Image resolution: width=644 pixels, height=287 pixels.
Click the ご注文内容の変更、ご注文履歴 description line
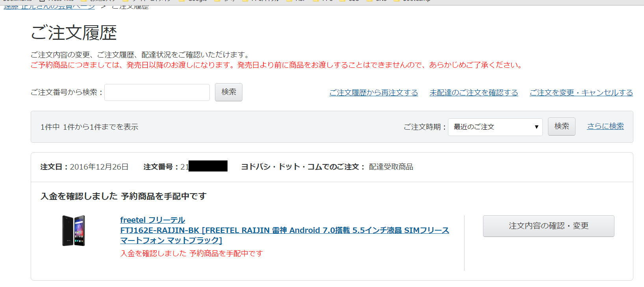140,55
